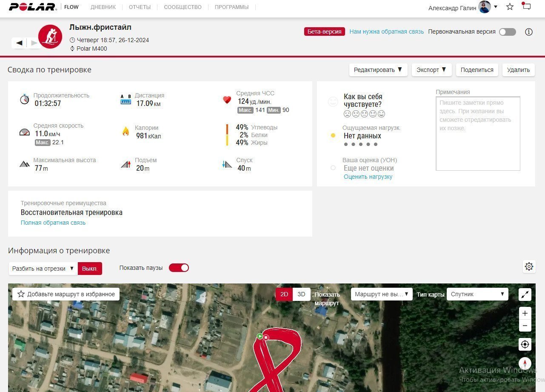Select the first perceived load dot
The image size is (545, 392).
coord(346,144)
